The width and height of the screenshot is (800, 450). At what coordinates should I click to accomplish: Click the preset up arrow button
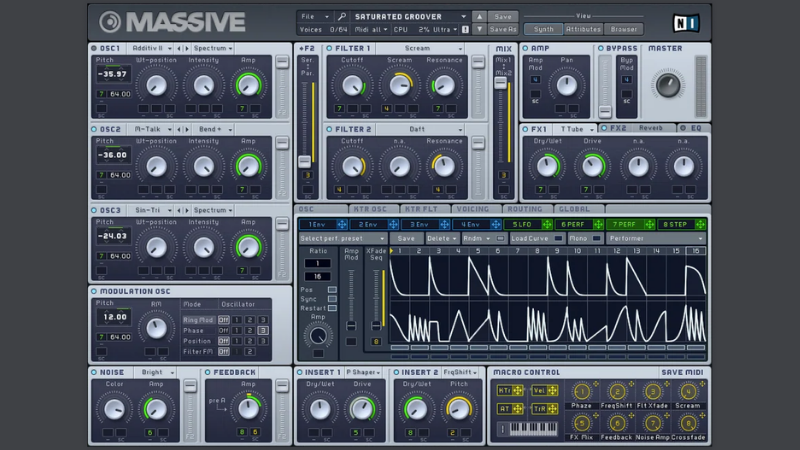[479, 17]
